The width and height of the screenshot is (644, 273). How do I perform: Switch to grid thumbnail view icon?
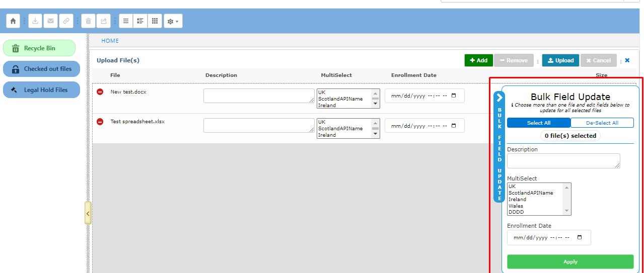point(155,21)
